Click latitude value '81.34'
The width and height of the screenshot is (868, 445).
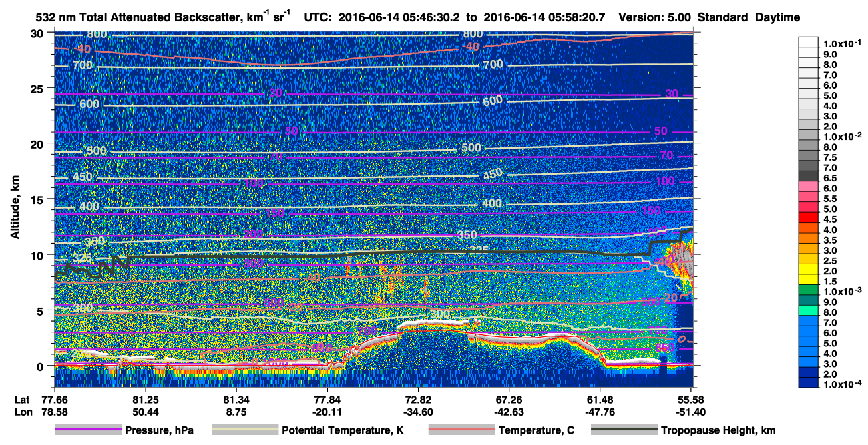coord(236,399)
